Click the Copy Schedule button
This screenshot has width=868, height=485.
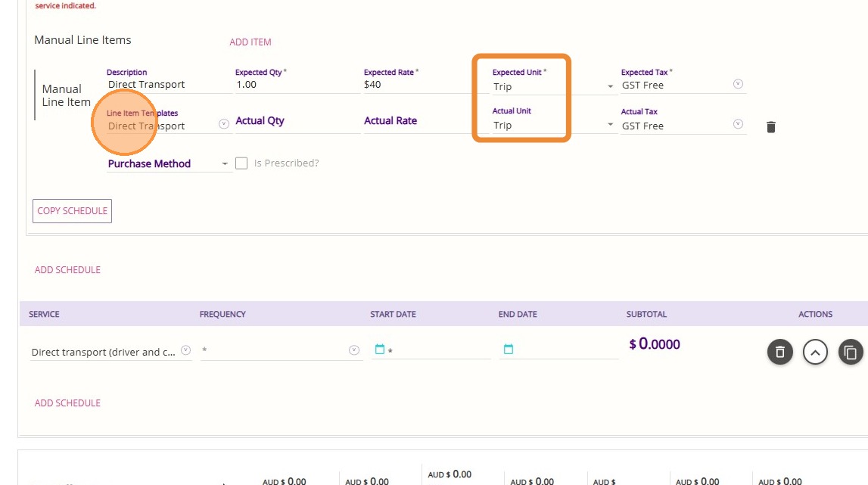click(73, 211)
